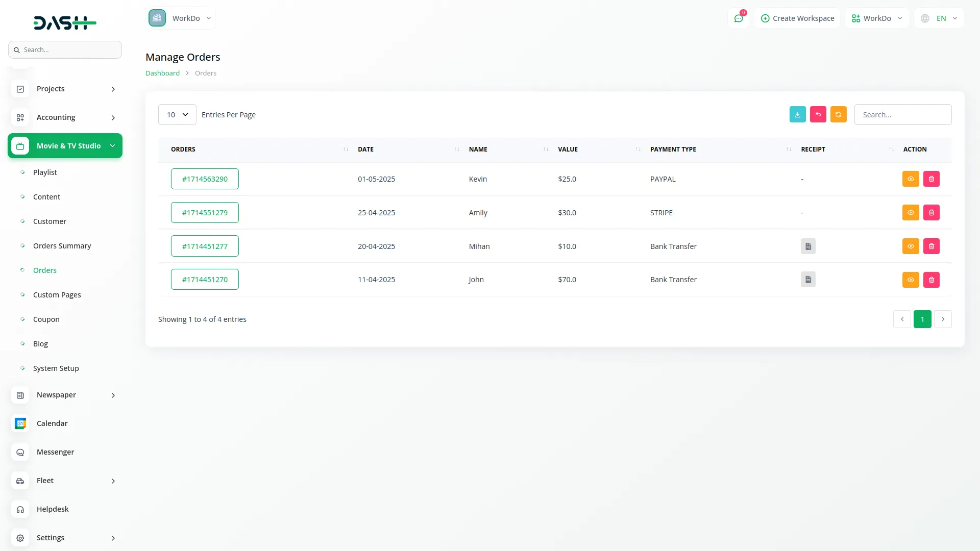Viewport: 980px width, 551px height.
Task: Open order #1714551279 link
Action: tap(205, 213)
